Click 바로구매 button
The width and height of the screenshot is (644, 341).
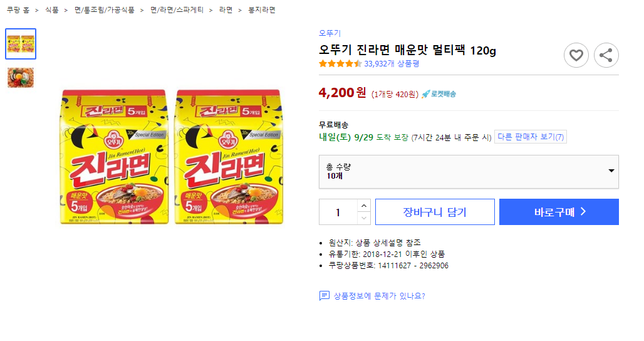point(559,212)
